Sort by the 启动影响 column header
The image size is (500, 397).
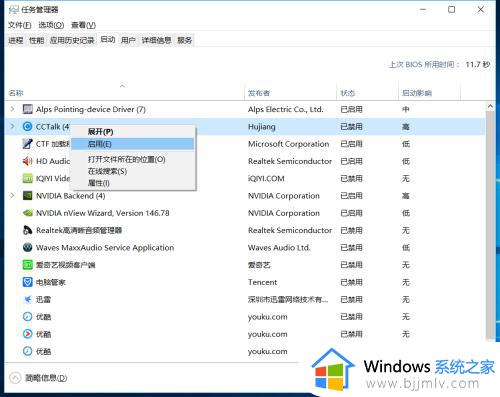click(430, 93)
